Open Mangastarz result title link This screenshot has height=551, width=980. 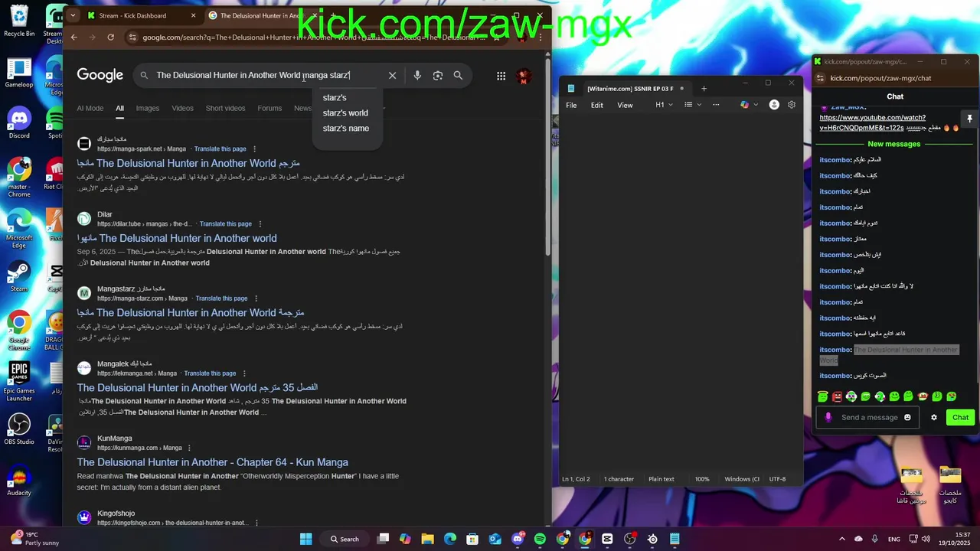click(x=191, y=312)
